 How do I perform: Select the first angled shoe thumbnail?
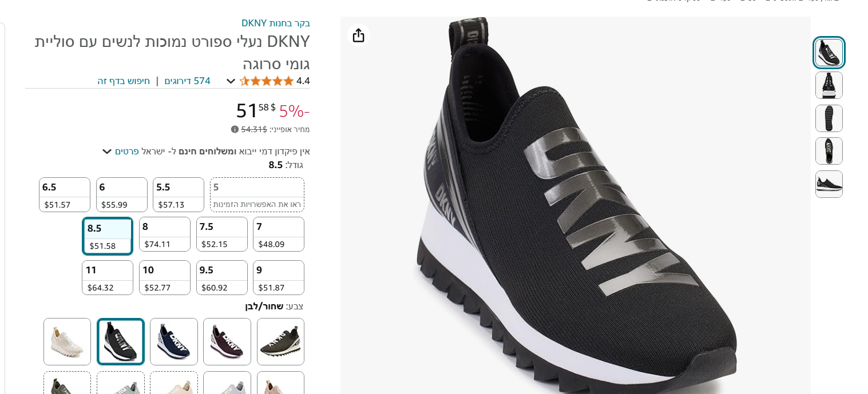coord(829,53)
